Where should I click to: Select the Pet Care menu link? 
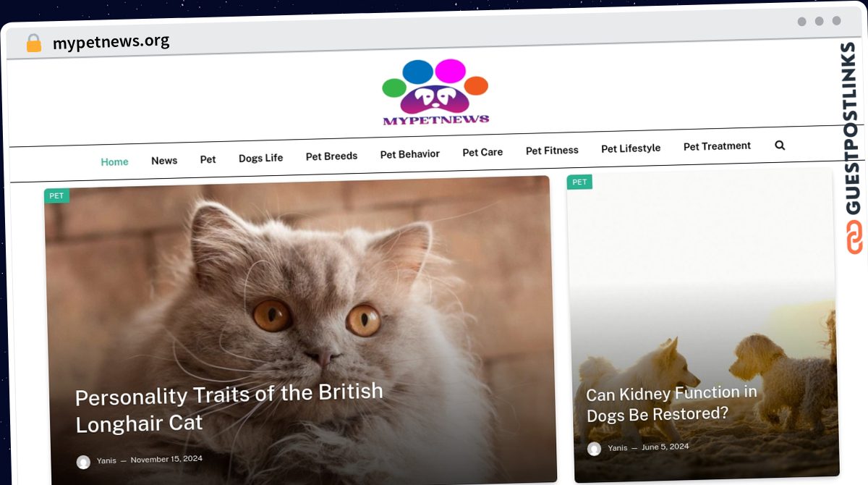(482, 152)
